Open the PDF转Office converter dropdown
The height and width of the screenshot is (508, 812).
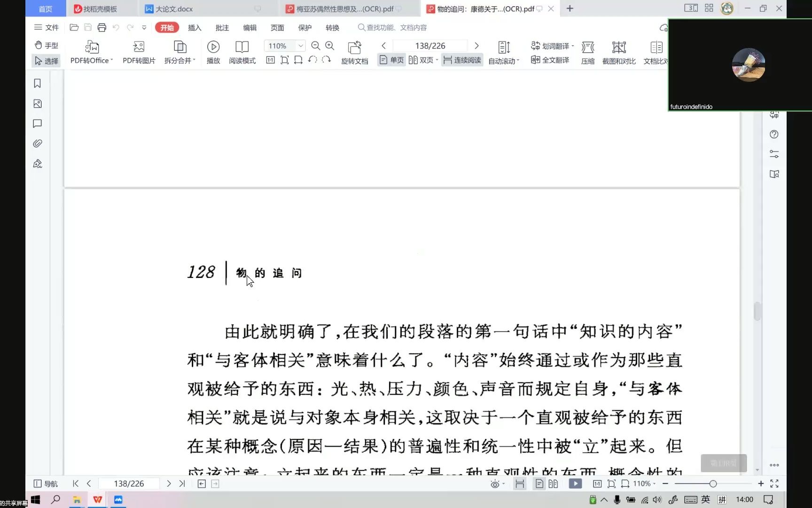(92, 52)
